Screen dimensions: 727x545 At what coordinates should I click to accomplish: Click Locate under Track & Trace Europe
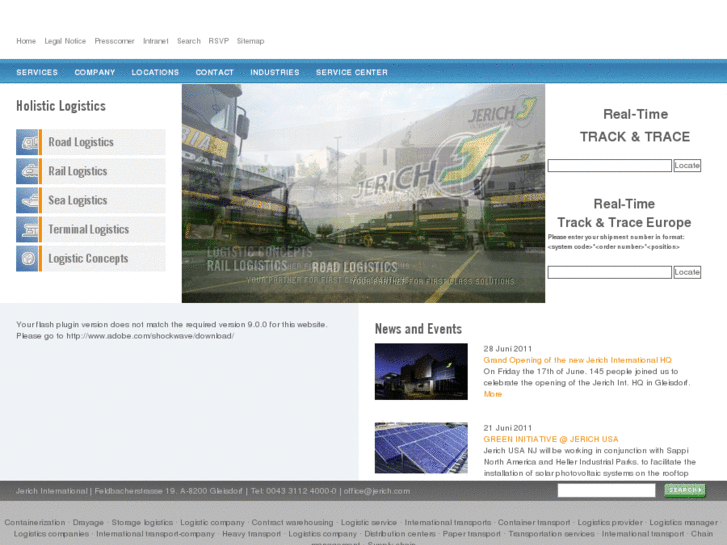click(x=687, y=272)
